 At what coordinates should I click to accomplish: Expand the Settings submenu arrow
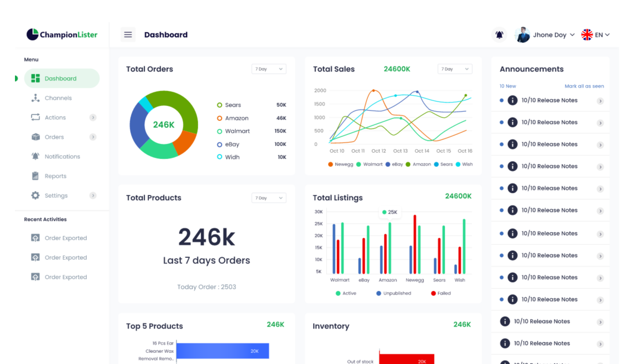tap(93, 196)
